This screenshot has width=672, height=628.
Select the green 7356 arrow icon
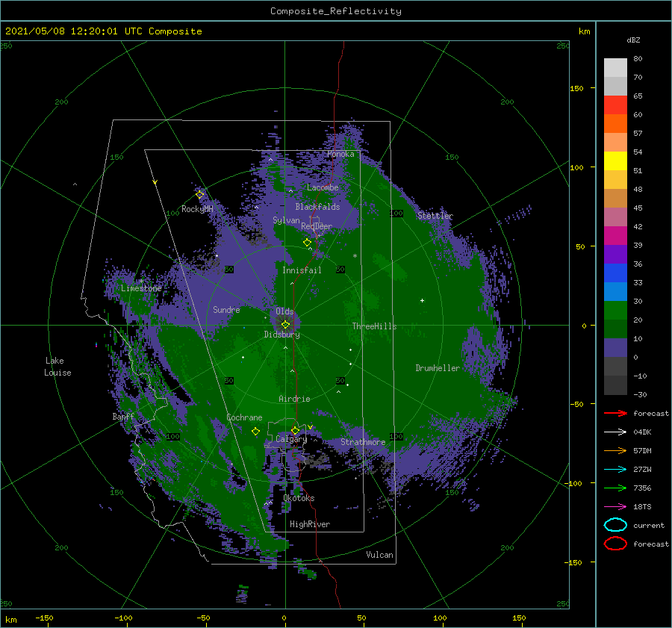tap(615, 488)
